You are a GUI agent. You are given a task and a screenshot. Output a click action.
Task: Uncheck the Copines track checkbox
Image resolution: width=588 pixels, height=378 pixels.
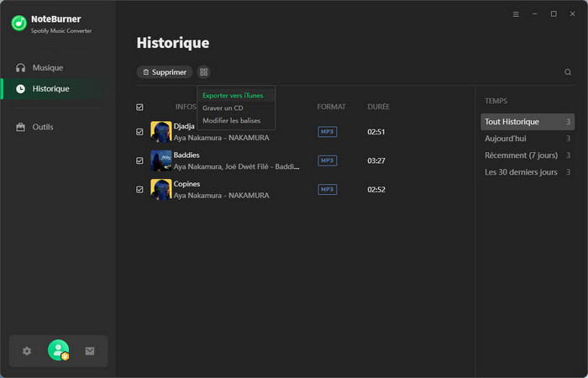pos(139,190)
